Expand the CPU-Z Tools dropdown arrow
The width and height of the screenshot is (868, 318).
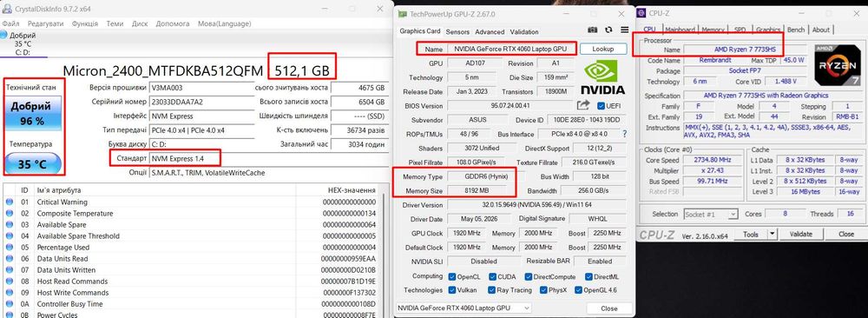coord(773,235)
